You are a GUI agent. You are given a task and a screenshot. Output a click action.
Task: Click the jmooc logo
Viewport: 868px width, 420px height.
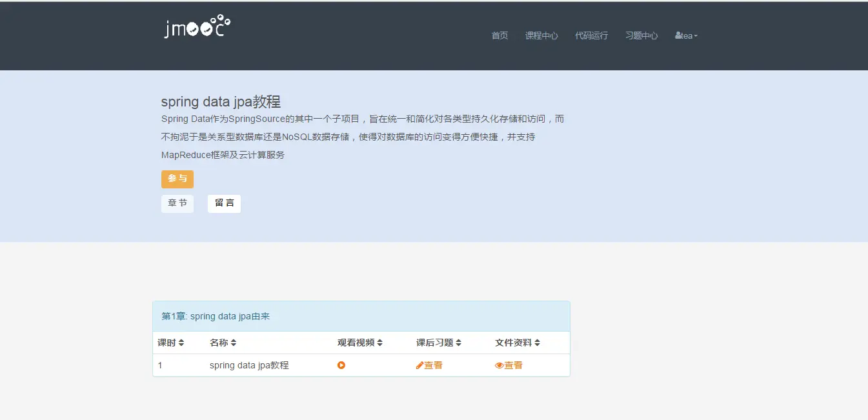click(x=197, y=27)
